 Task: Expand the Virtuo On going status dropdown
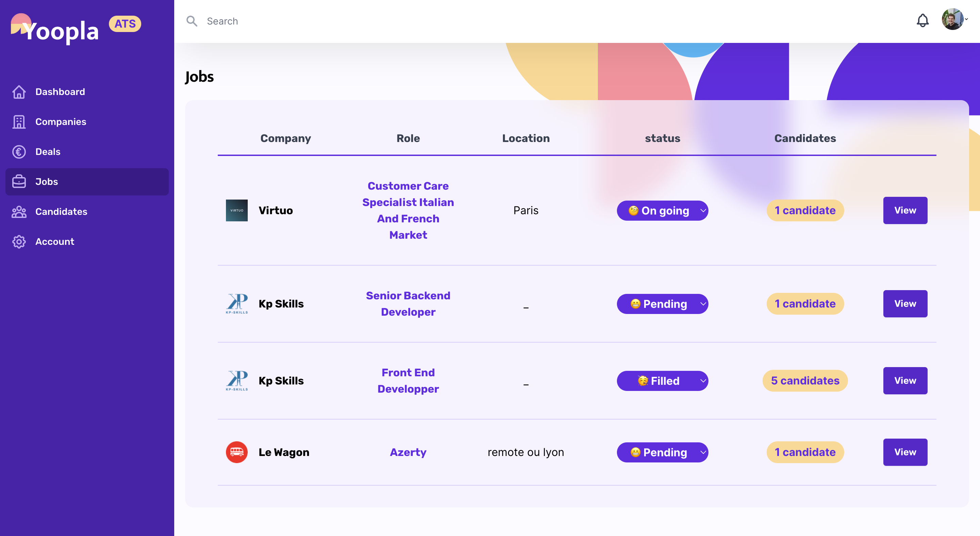[662, 210]
